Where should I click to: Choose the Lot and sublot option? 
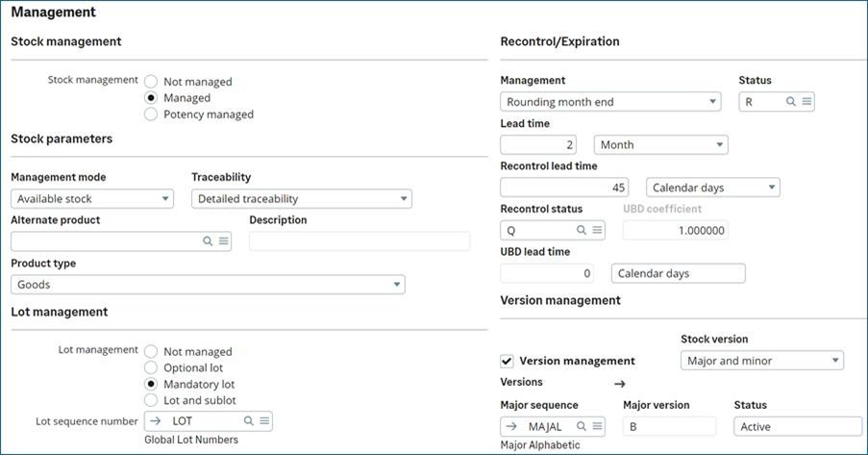150,399
